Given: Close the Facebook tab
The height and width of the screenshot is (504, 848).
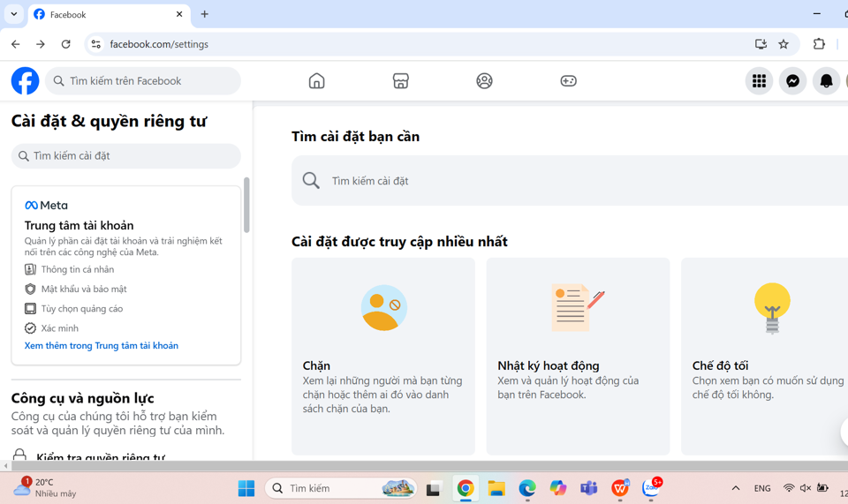Looking at the screenshot, I should 179,15.
